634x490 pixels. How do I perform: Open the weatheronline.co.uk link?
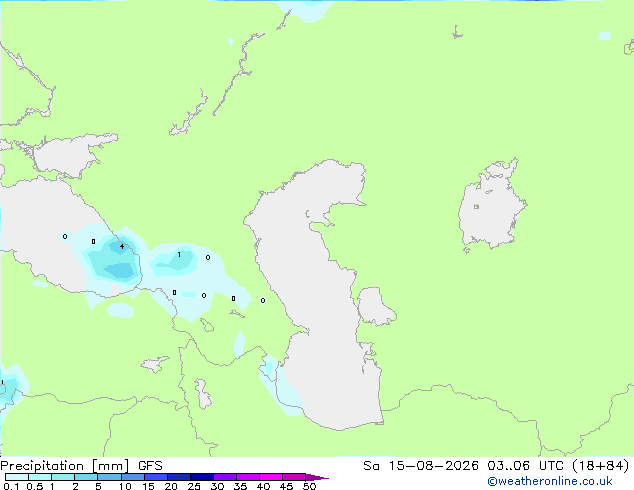tap(550, 482)
